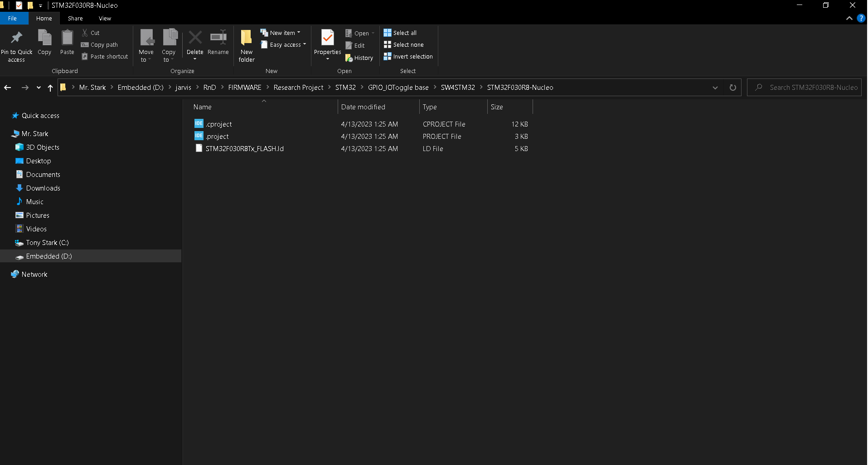The width and height of the screenshot is (868, 465).
Task: Click the Cut scissors option
Action: tap(91, 33)
